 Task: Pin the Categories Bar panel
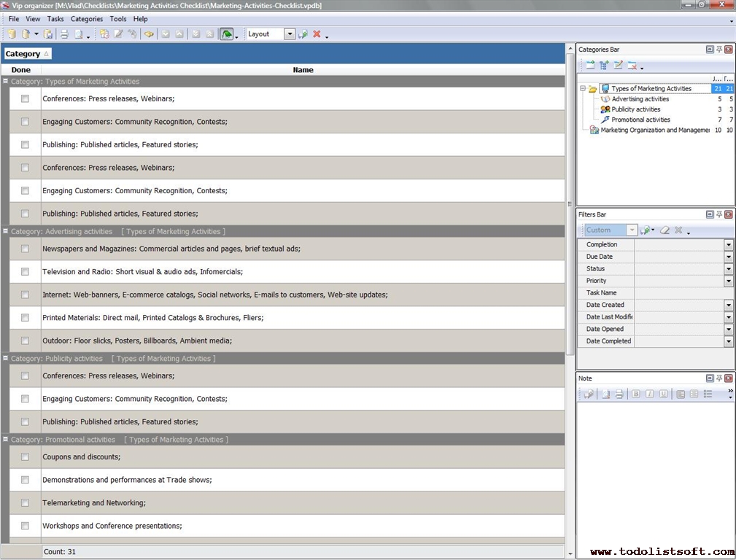pyautogui.click(x=719, y=50)
